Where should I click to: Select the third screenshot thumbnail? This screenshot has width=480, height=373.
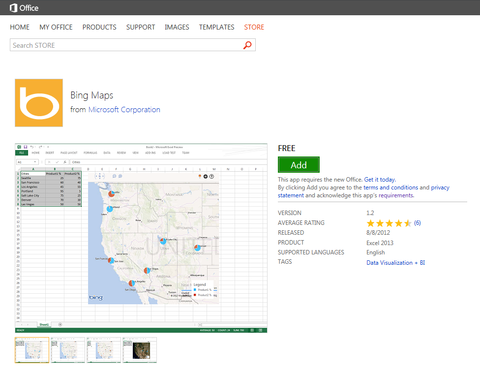click(x=104, y=350)
